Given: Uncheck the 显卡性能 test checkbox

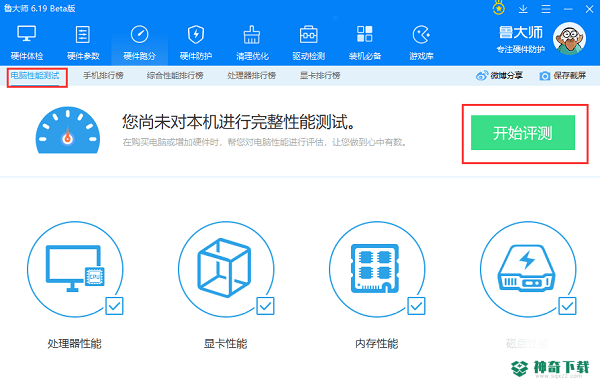Looking at the screenshot, I should (x=265, y=306).
